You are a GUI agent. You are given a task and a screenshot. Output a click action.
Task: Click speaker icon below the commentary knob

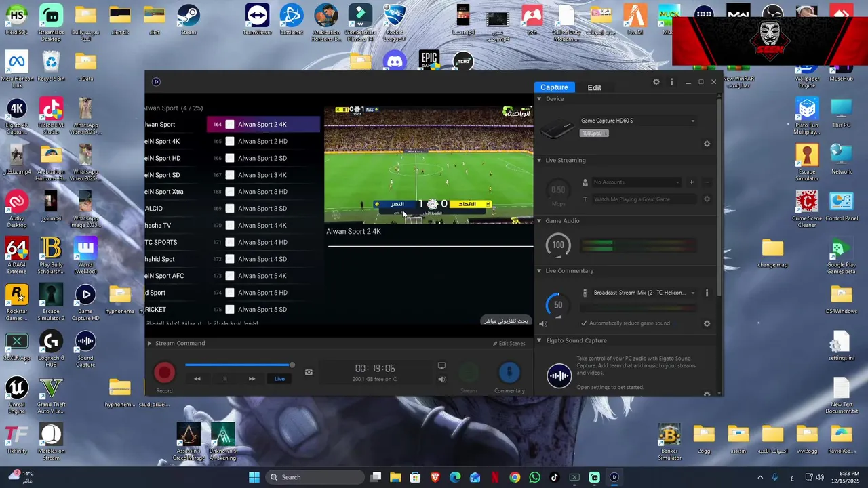tap(542, 324)
